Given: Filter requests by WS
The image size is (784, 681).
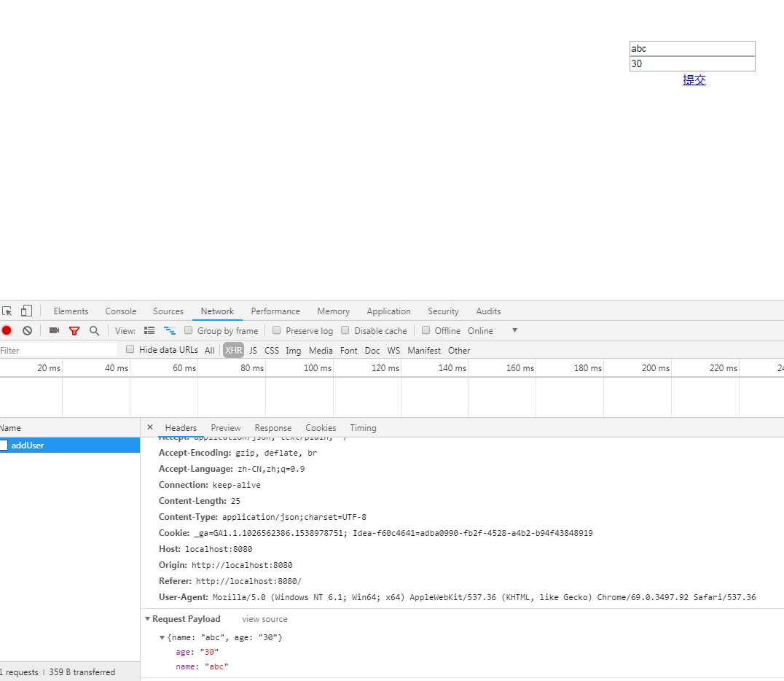Looking at the screenshot, I should [x=393, y=350].
